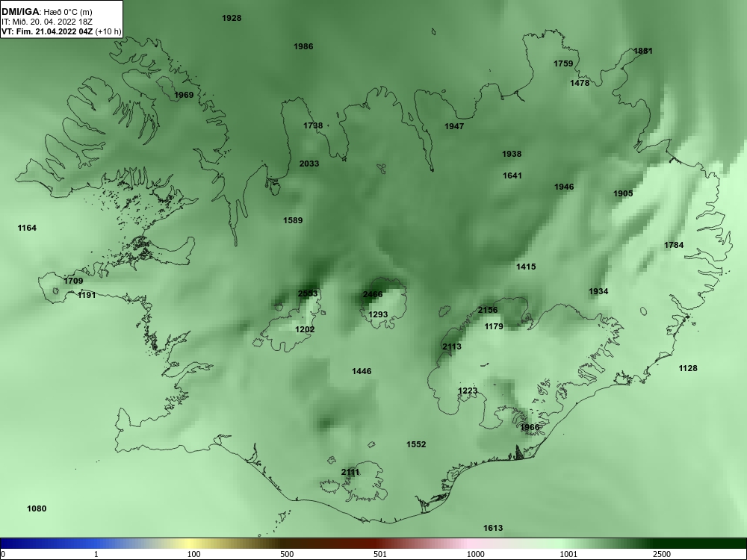
Task: Select the 1202 height label
Action: [x=305, y=329]
